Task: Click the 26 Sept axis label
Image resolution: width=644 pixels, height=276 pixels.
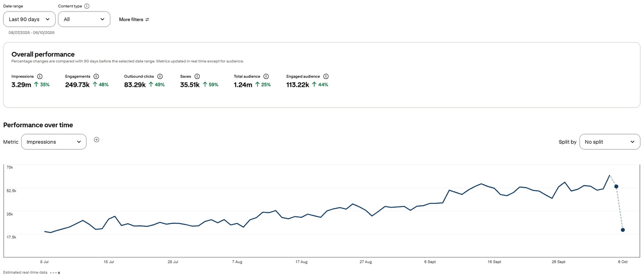Action: (x=558, y=262)
